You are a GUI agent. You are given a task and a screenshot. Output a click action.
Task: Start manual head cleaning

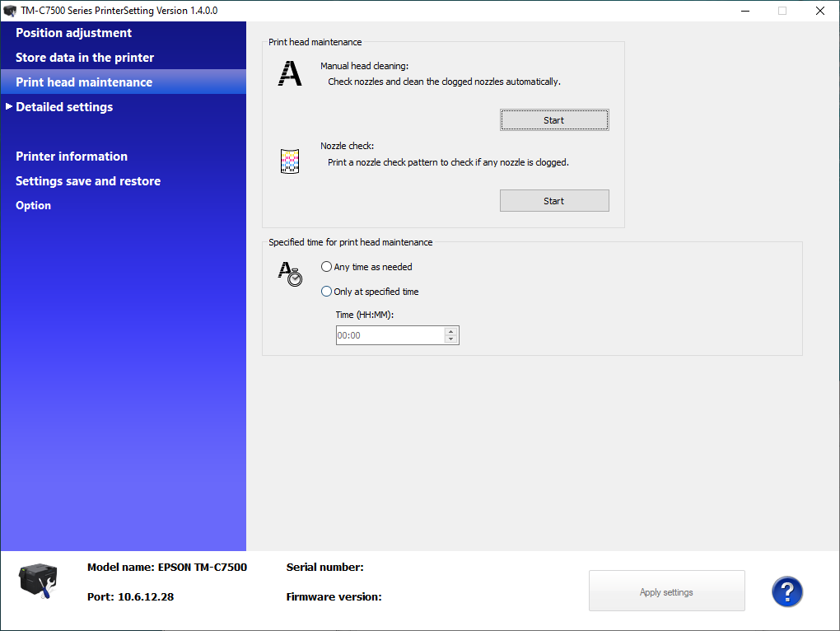coord(553,120)
